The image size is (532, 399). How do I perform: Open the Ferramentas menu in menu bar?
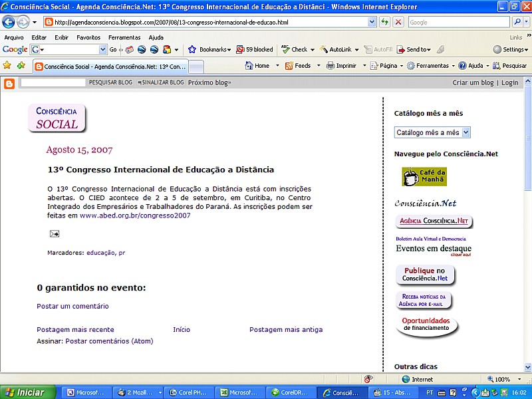pos(124,37)
